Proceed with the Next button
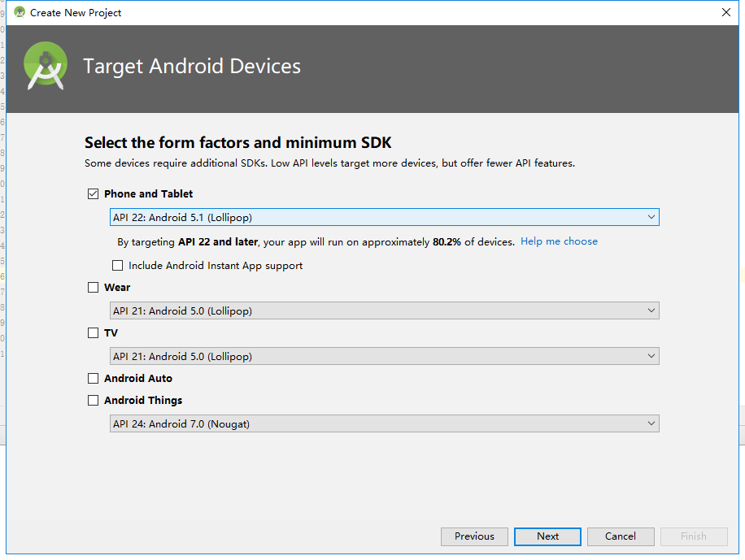Viewport: 745px width, 560px height. coord(547,536)
